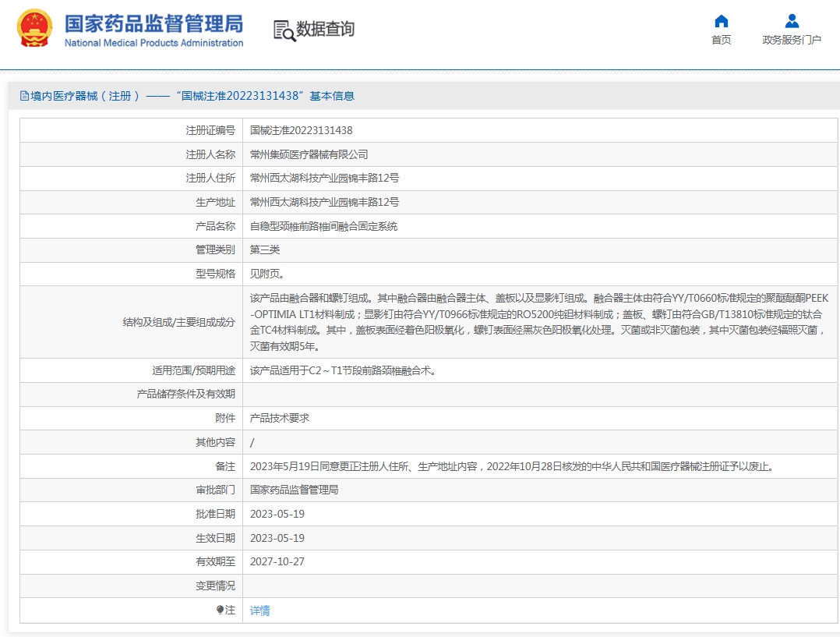Select the 见附页。 value
The width and height of the screenshot is (840, 637).
[266, 274]
